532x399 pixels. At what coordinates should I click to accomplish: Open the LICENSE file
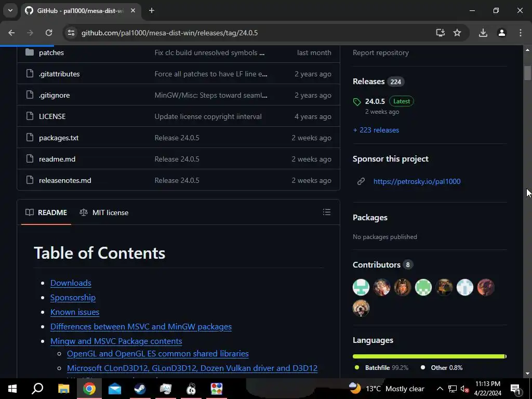(52, 116)
